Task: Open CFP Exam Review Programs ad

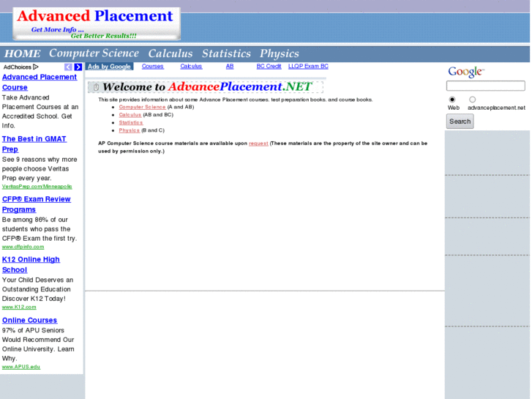Action: [x=37, y=204]
